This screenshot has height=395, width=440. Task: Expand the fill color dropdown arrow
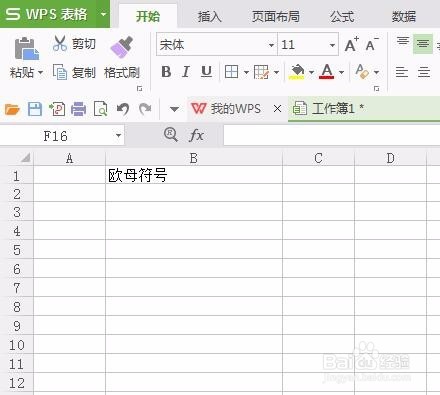tap(311, 72)
